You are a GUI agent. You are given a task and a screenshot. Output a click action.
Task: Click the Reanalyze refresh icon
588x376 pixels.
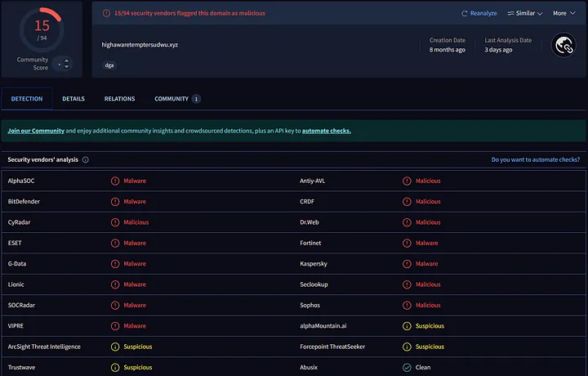point(464,14)
